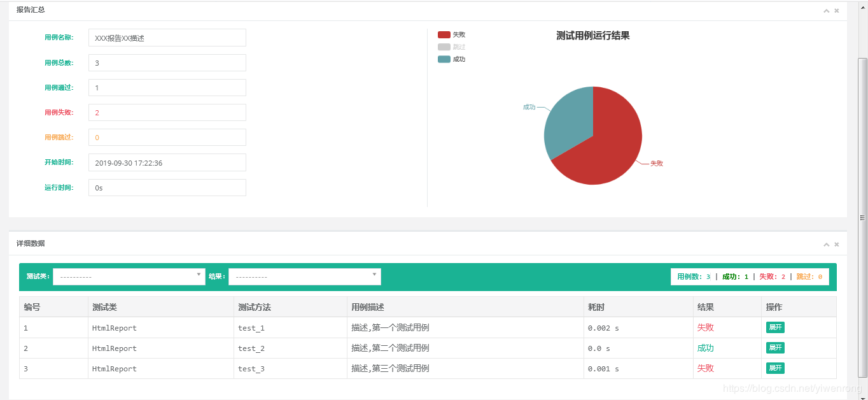Collapse the 报告汇总 panel using its chevron icon
The image size is (868, 400).
click(x=826, y=10)
